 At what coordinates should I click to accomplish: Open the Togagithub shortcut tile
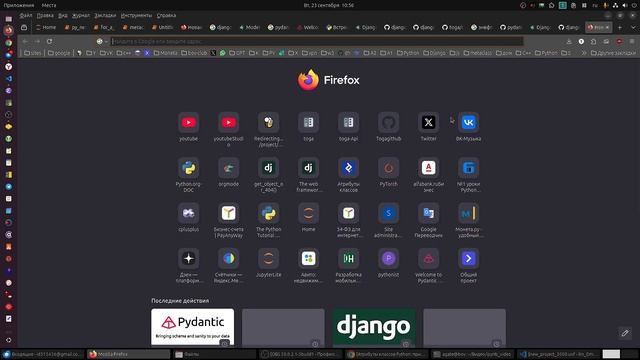point(389,122)
